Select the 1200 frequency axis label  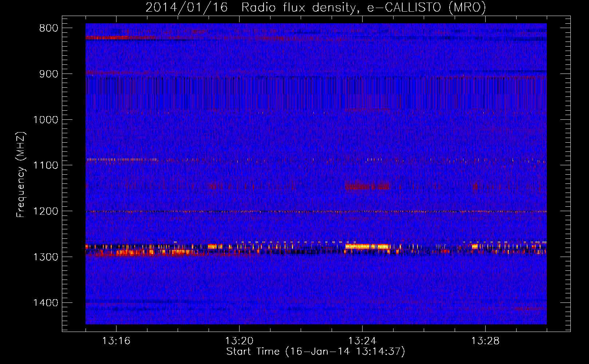46,211
